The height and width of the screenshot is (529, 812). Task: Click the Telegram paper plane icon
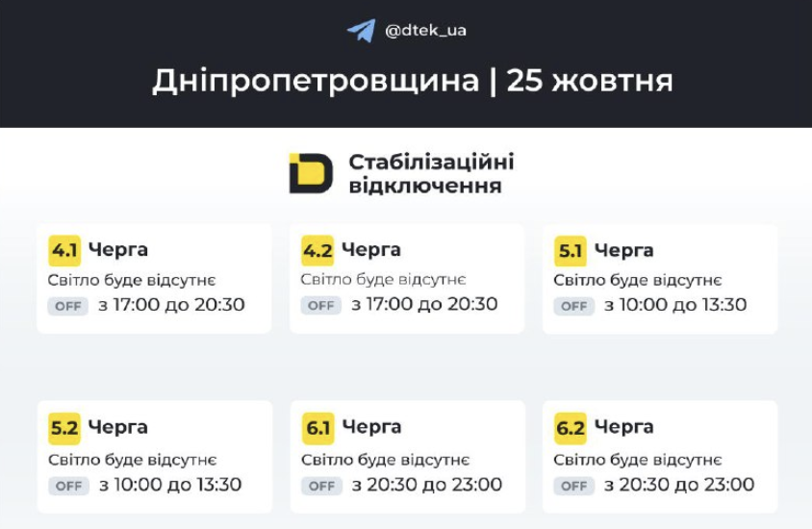pos(361,31)
